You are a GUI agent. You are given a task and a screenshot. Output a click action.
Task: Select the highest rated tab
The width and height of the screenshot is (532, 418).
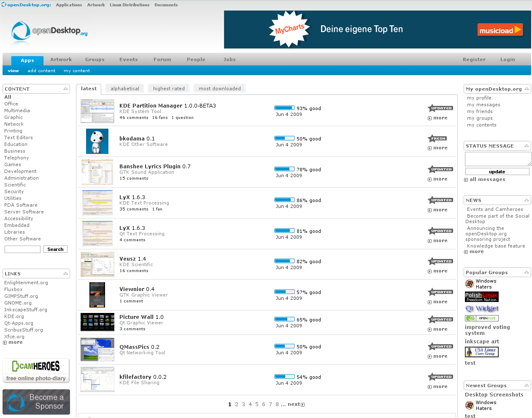169,89
